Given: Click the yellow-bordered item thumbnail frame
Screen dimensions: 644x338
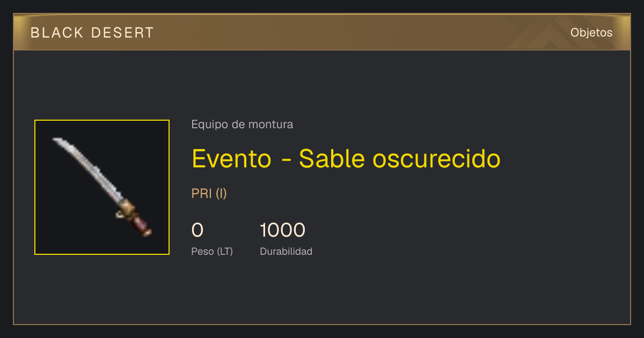Looking at the screenshot, I should coord(102,187).
